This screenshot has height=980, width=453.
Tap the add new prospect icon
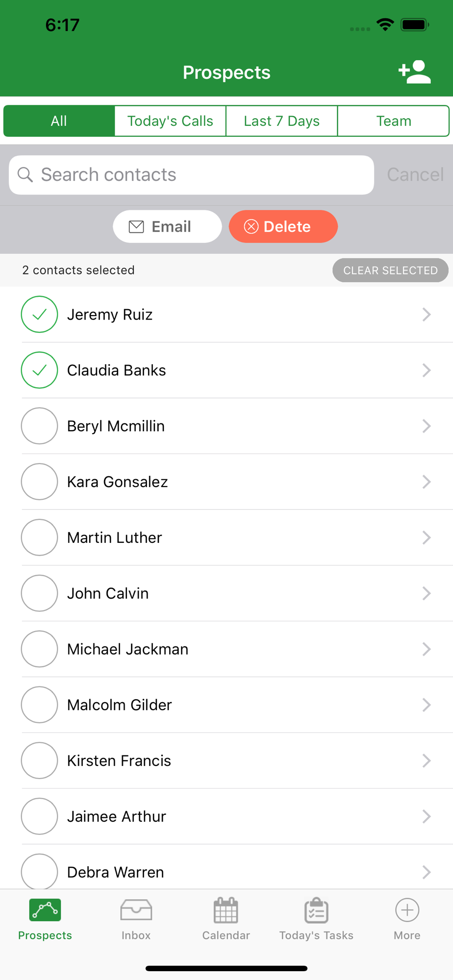click(414, 73)
